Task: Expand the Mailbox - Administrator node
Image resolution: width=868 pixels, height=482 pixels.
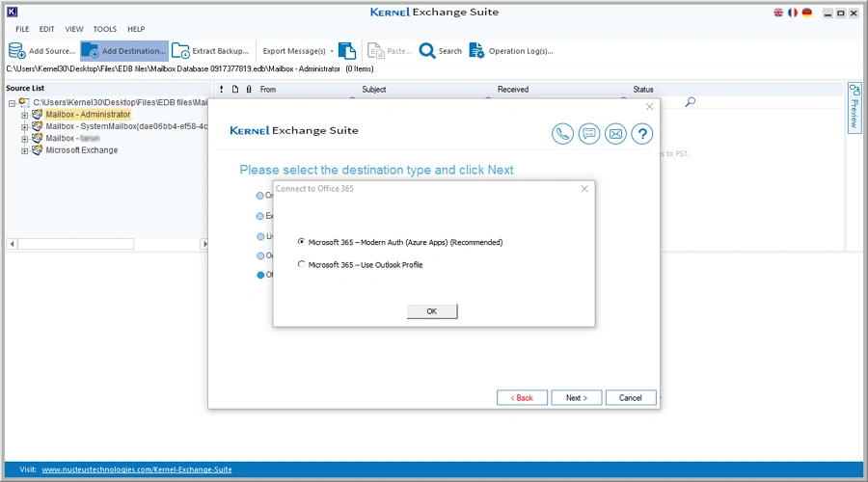Action: click(x=24, y=115)
